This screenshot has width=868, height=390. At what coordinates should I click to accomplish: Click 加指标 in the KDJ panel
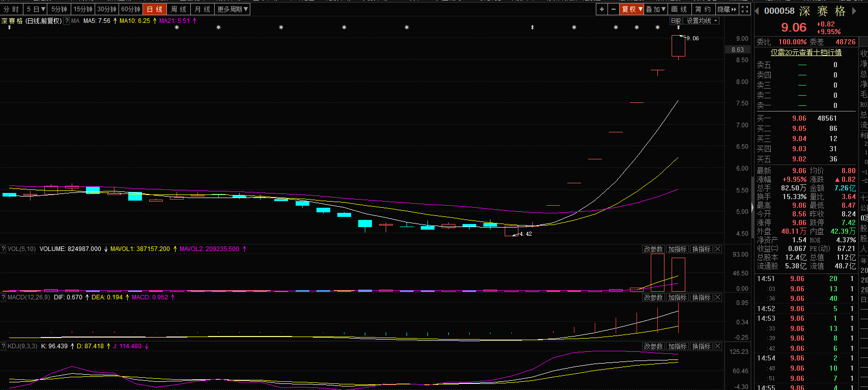[x=678, y=346]
